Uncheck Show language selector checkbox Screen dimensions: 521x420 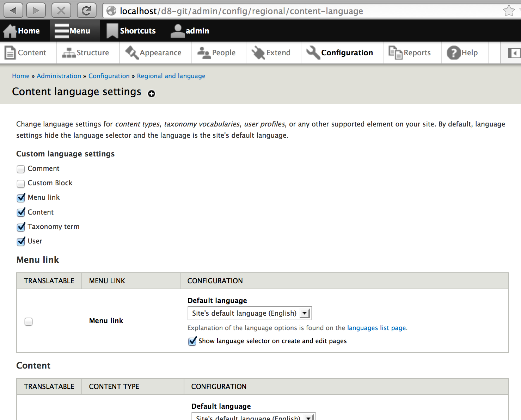point(192,341)
